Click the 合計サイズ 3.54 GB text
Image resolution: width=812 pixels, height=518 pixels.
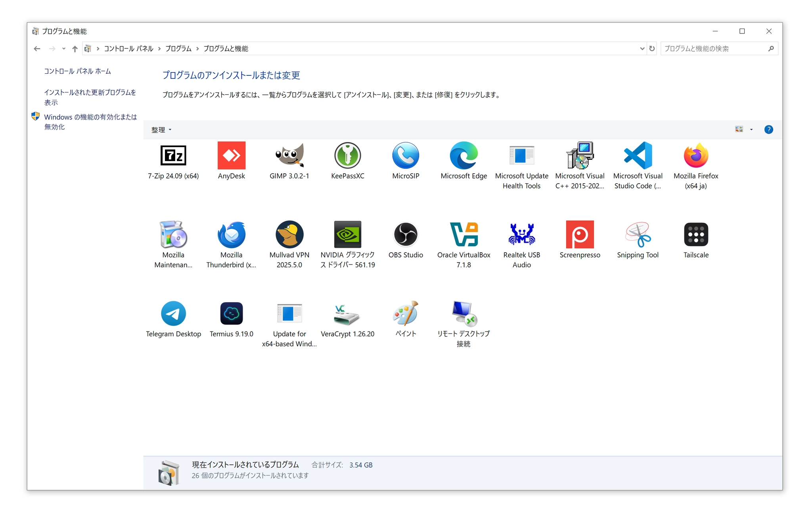(342, 465)
